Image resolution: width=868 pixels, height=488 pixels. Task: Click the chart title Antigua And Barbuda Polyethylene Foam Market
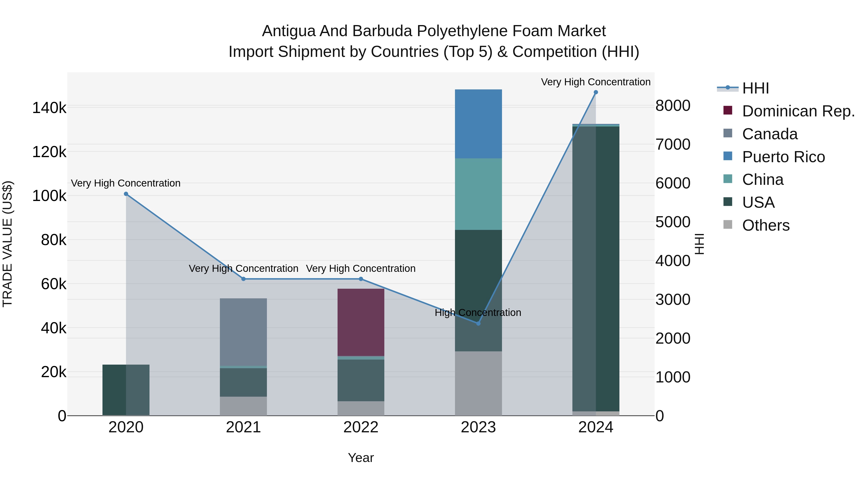pyautogui.click(x=434, y=31)
